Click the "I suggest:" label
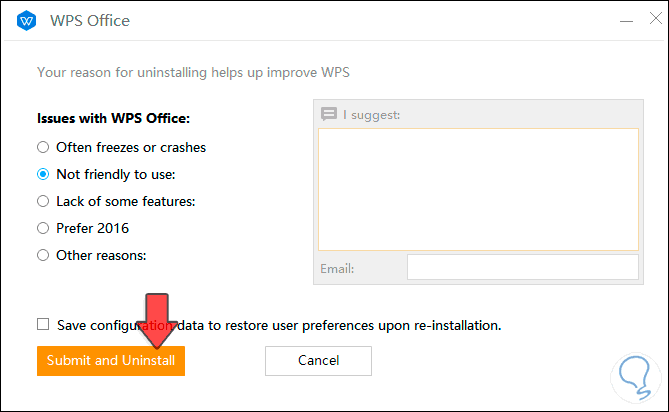Screen dimensions: 669x412 click(x=371, y=115)
